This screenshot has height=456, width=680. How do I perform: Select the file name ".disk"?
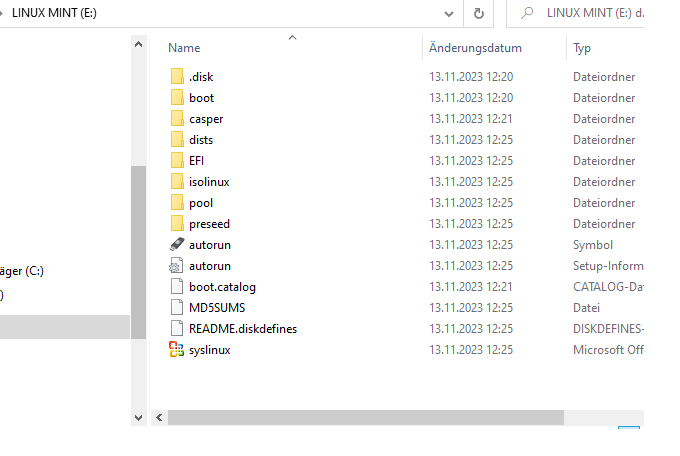click(x=201, y=77)
